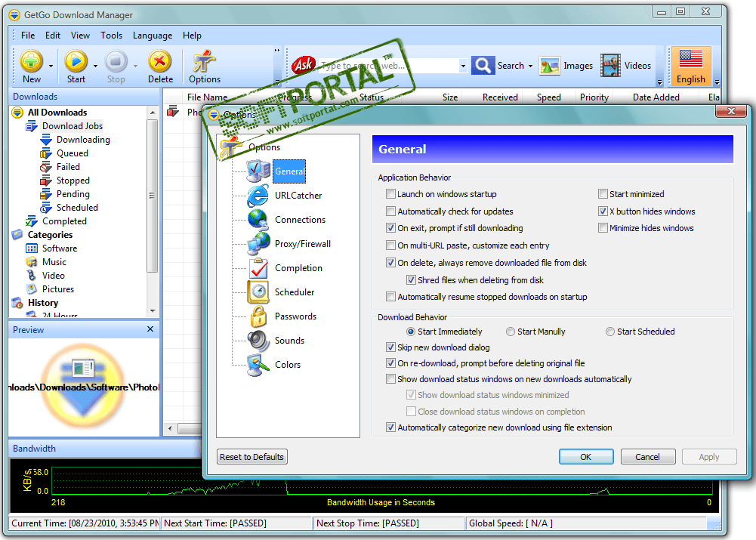Select the URLCatcher Internet Explorer icon
Image resolution: width=756 pixels, height=540 pixels.
click(x=258, y=196)
